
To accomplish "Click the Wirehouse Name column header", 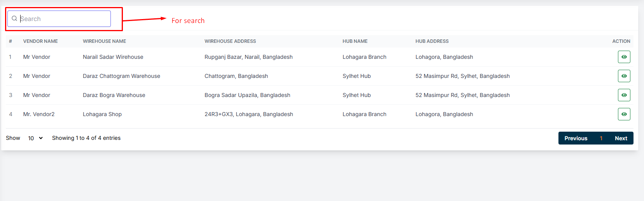I will pos(104,41).
